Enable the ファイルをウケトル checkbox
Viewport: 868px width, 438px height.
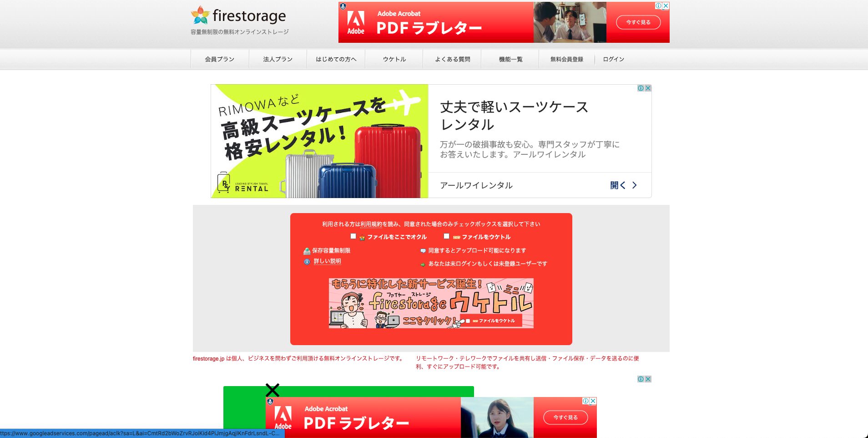447,236
